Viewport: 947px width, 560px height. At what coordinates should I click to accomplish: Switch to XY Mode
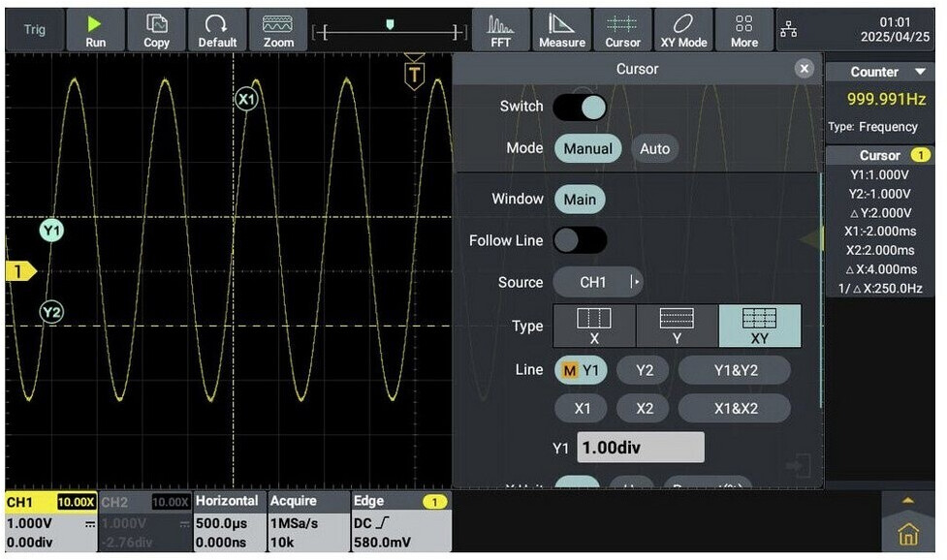tap(683, 30)
